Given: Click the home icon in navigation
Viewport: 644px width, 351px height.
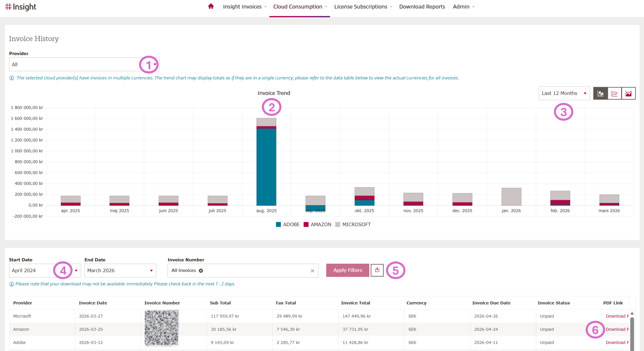Looking at the screenshot, I should (211, 7).
